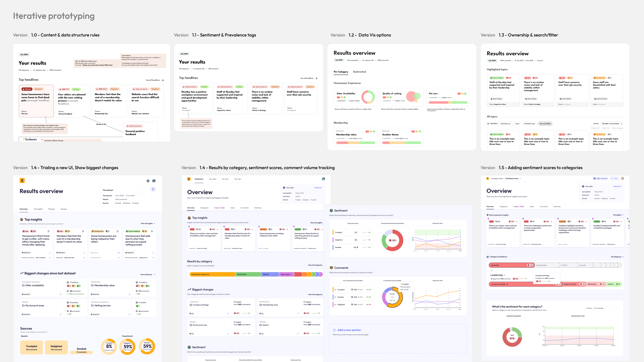Open settings gear in Results overview prototype
The height and width of the screenshot is (362, 644).
148,181
